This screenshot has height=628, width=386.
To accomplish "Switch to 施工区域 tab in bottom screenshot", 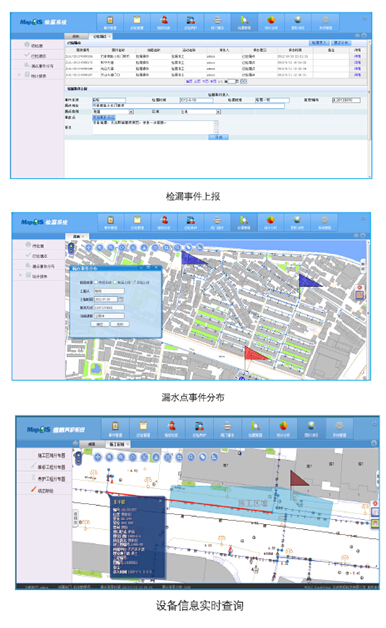I will coord(118,444).
